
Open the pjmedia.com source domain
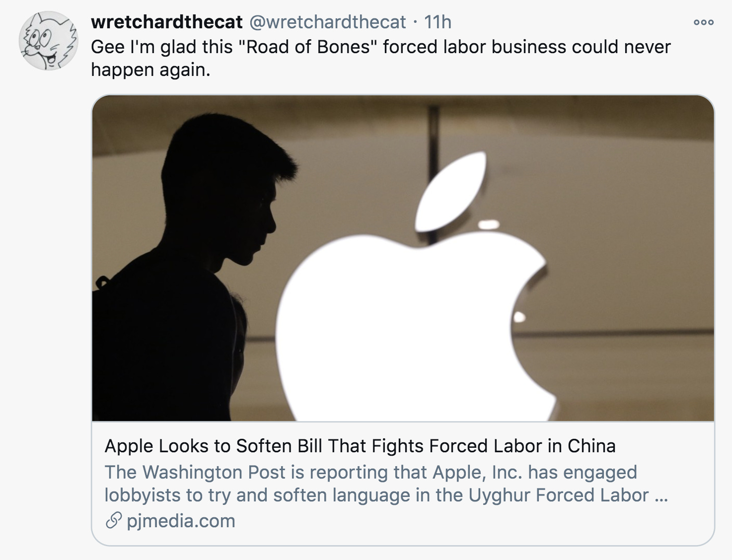pyautogui.click(x=181, y=521)
